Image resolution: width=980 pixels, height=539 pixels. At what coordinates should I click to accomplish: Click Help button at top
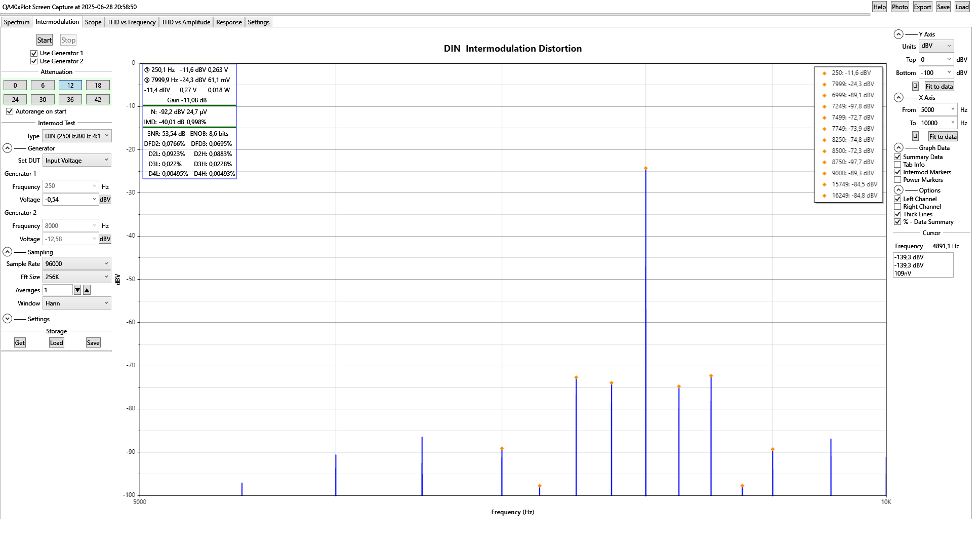(879, 7)
